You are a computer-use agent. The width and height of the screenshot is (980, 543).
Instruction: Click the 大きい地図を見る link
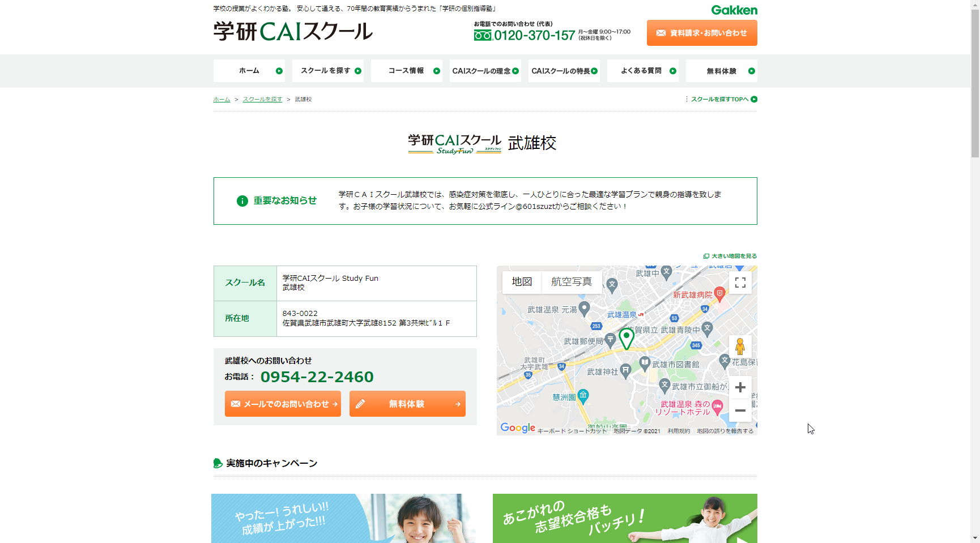click(730, 256)
